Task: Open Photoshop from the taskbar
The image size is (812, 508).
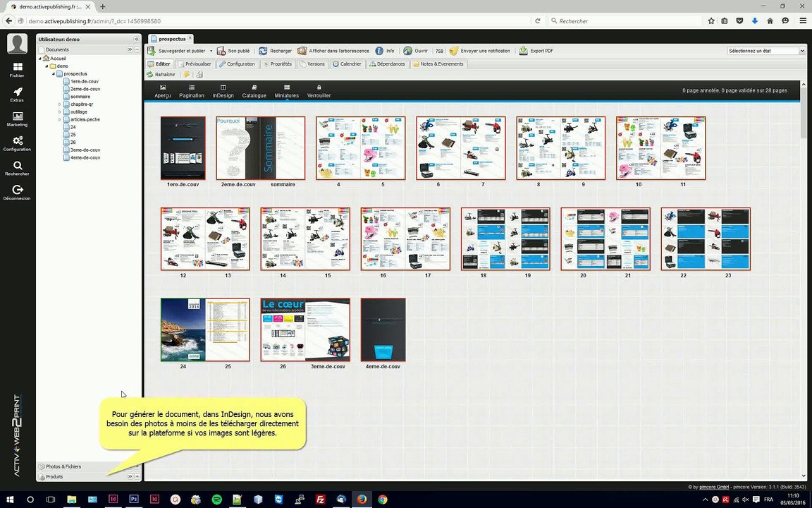Action: [x=134, y=500]
